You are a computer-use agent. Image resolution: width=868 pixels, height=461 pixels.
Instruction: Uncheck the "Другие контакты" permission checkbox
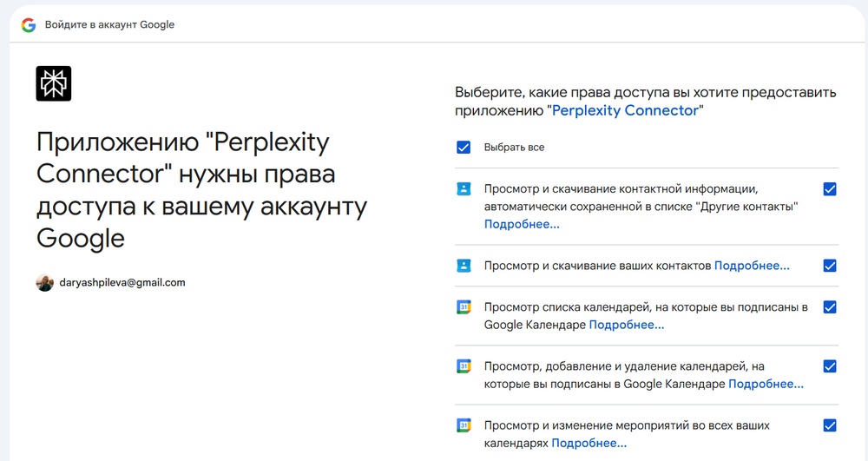(x=829, y=189)
